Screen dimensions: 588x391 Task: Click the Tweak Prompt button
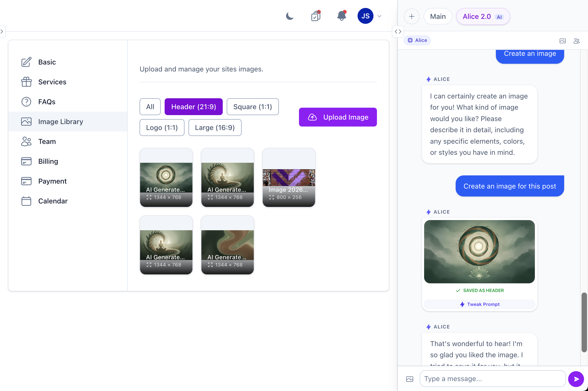pyautogui.click(x=479, y=304)
